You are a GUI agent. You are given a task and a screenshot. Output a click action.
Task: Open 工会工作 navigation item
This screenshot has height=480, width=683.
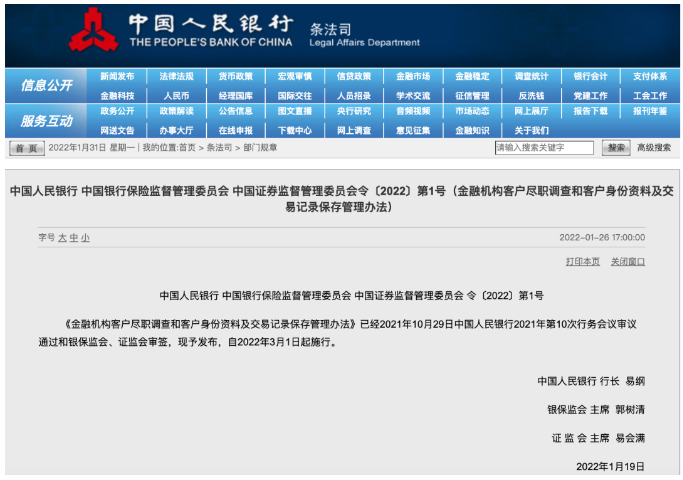coord(650,96)
